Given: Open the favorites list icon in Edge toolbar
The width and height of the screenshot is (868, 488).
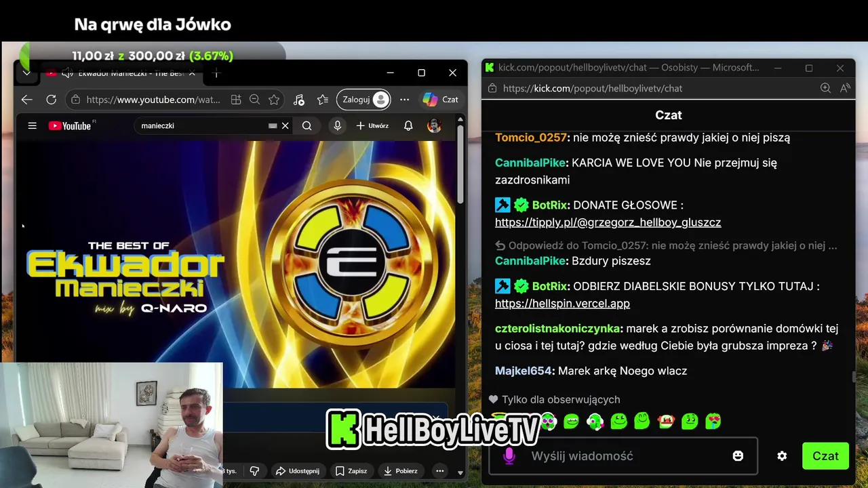Looking at the screenshot, I should [323, 100].
